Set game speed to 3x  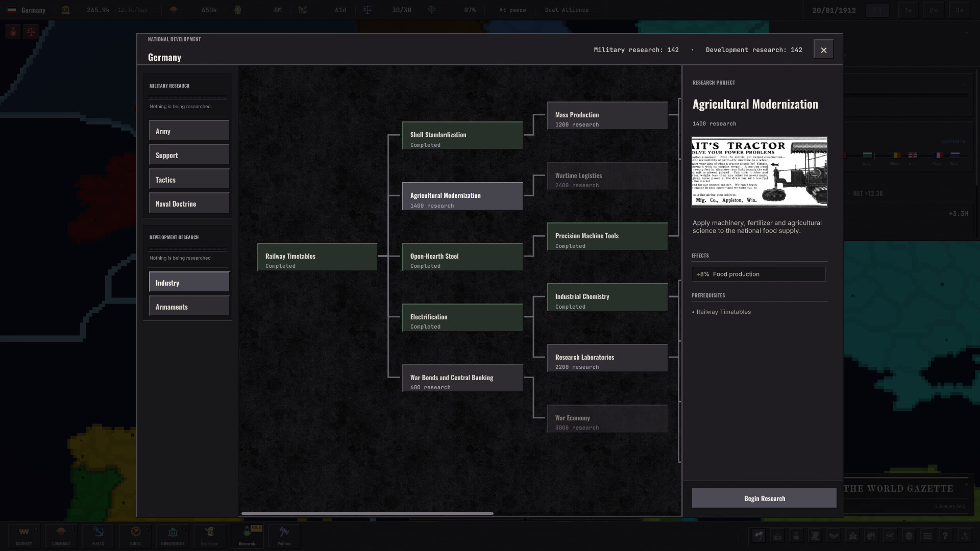(x=960, y=10)
